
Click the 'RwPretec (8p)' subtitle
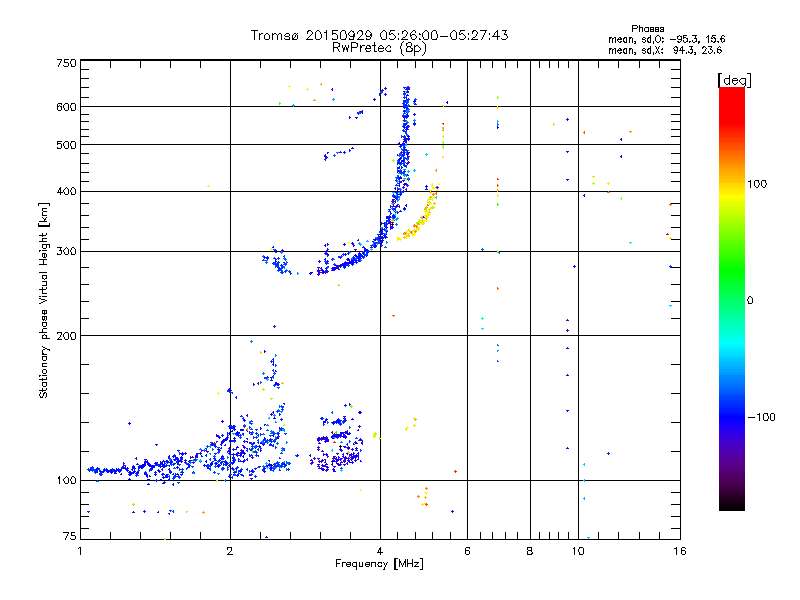[379, 48]
